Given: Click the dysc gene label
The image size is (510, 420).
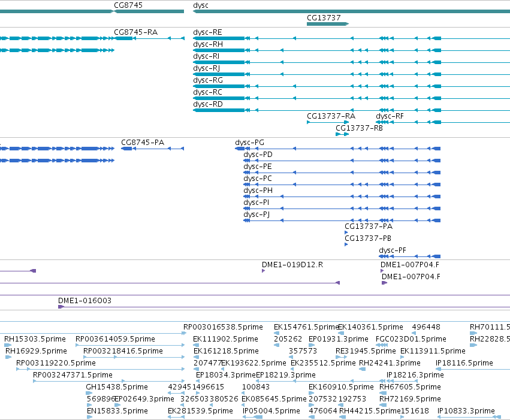Looking at the screenshot, I should (201, 5).
